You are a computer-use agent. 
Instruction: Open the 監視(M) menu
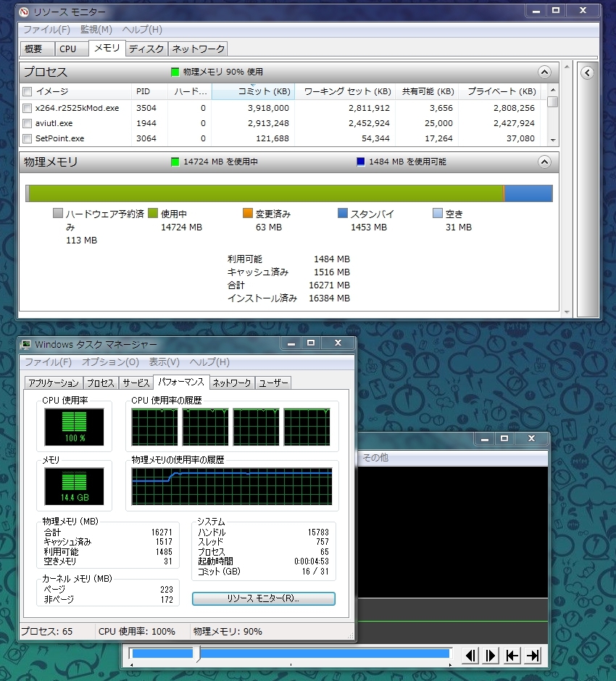coord(96,30)
